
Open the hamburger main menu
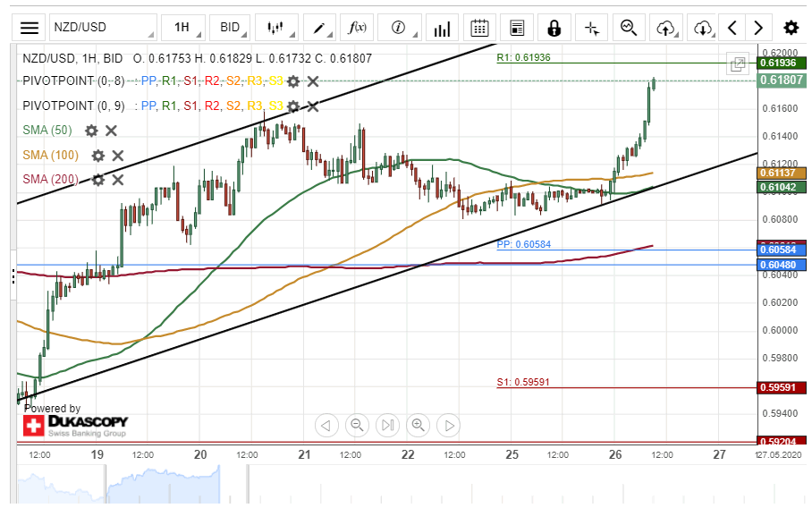(30, 28)
